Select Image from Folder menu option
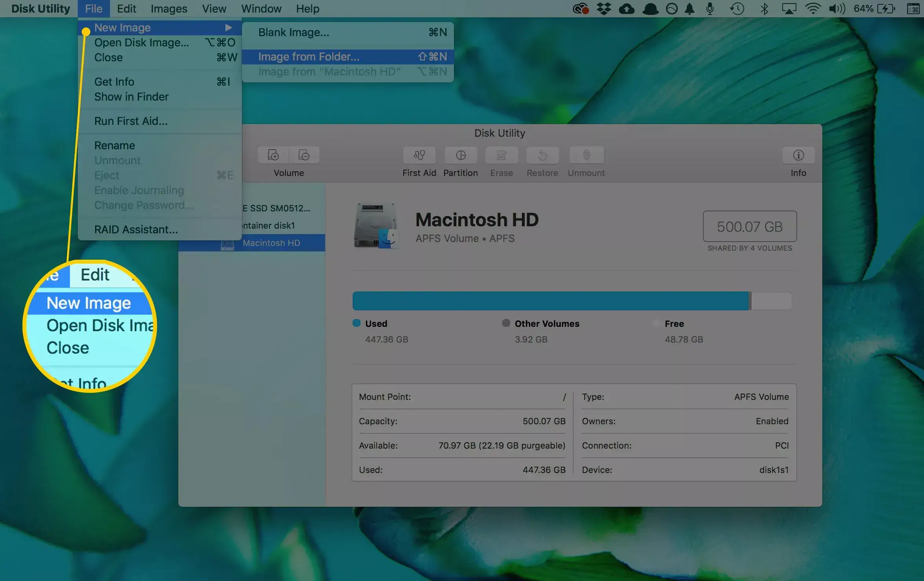The height and width of the screenshot is (581, 924). (308, 56)
